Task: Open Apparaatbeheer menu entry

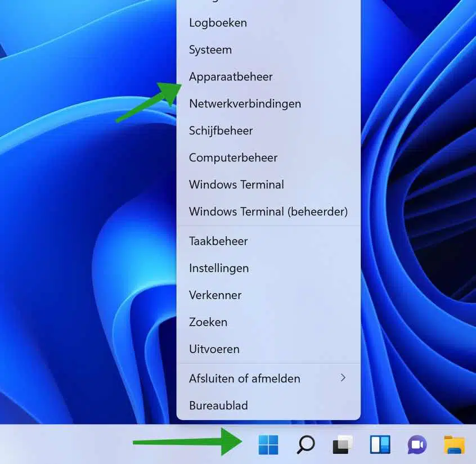Action: pos(268,77)
